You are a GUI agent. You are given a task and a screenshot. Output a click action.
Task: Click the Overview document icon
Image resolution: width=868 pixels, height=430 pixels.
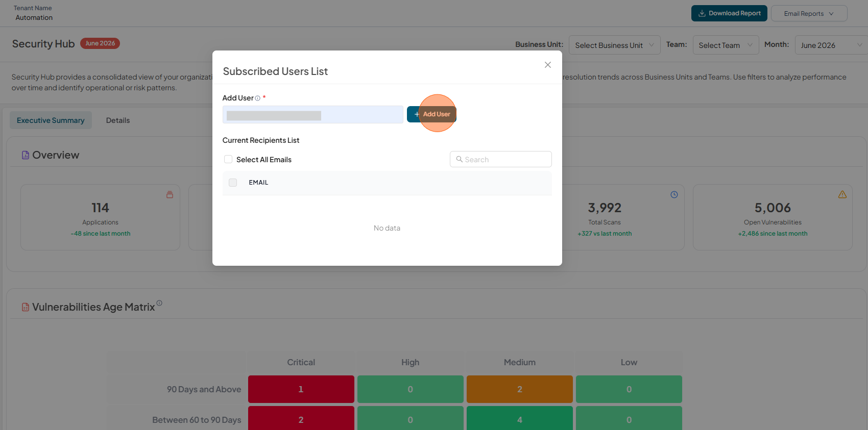(x=25, y=155)
